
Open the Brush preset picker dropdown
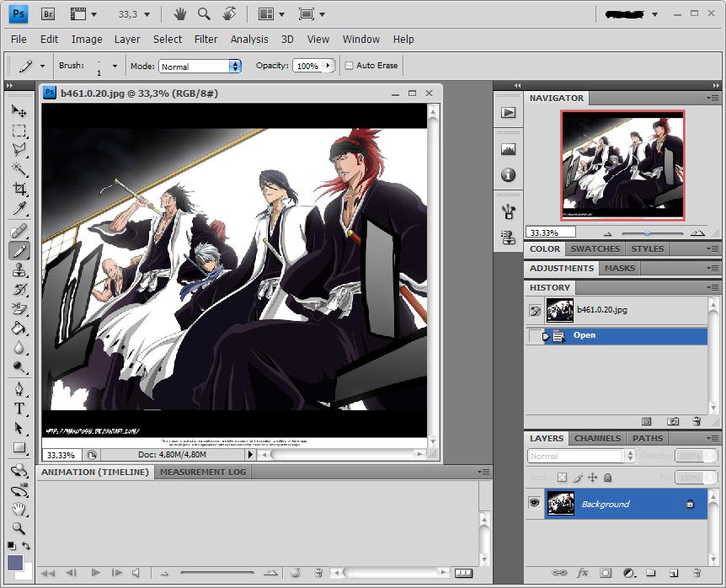[115, 66]
